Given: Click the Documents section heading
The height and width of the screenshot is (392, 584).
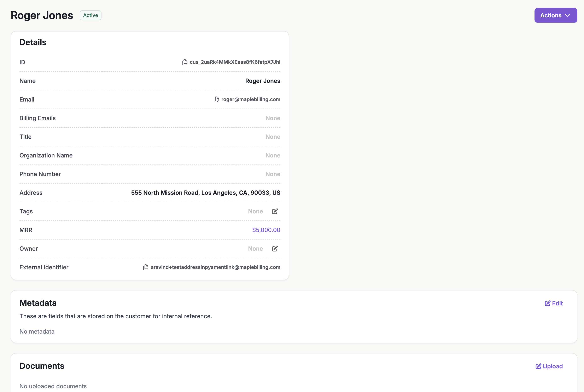Looking at the screenshot, I should coord(42,366).
